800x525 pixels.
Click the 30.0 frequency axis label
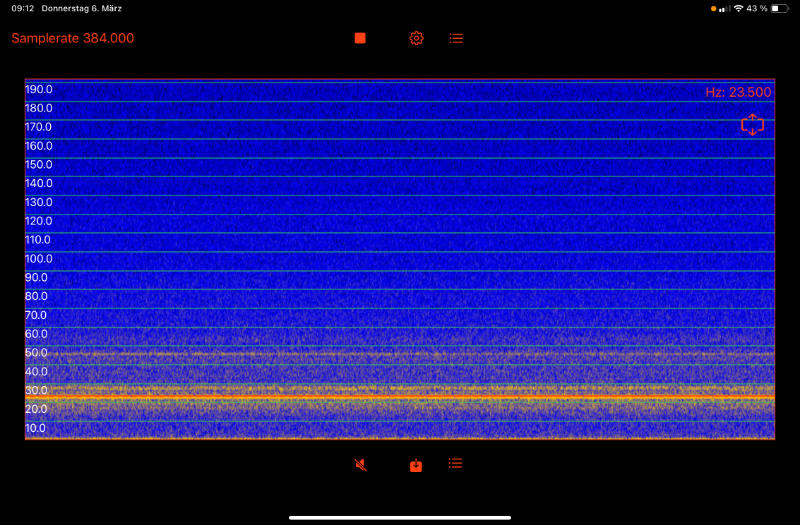pyautogui.click(x=36, y=390)
